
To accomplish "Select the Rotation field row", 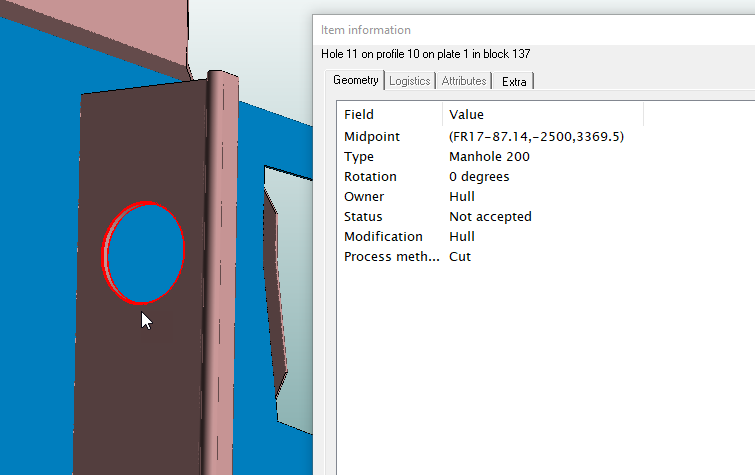I will click(370, 177).
